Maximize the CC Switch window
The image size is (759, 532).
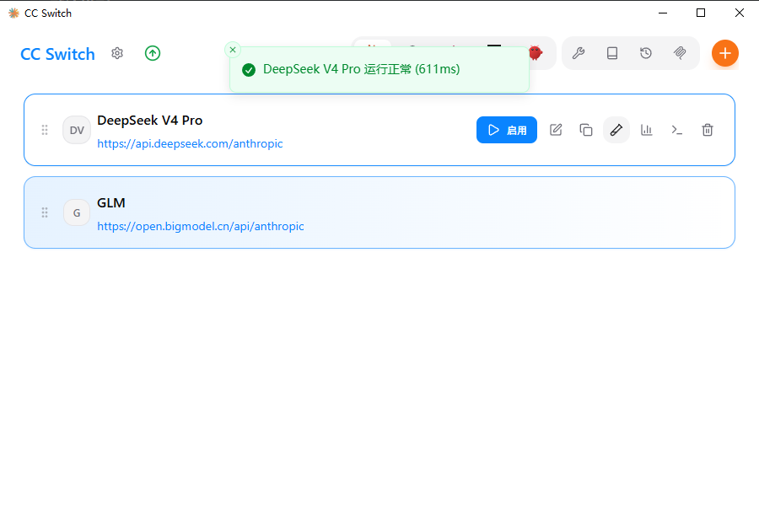(701, 13)
